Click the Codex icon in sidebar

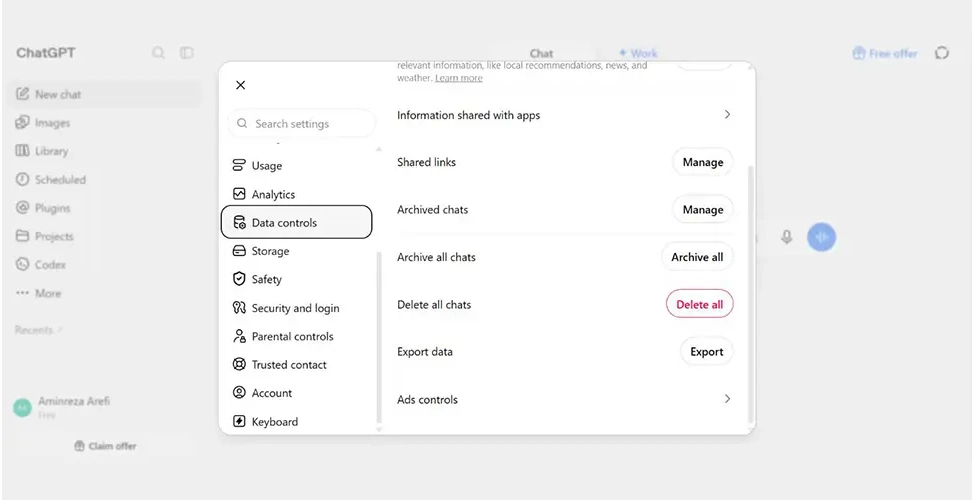(x=22, y=264)
